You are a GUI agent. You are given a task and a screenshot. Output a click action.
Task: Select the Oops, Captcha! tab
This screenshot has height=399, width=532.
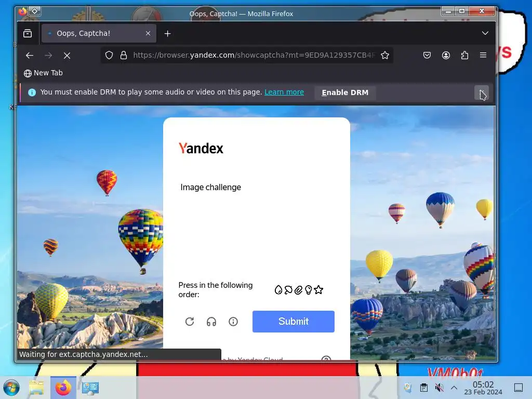pyautogui.click(x=99, y=33)
